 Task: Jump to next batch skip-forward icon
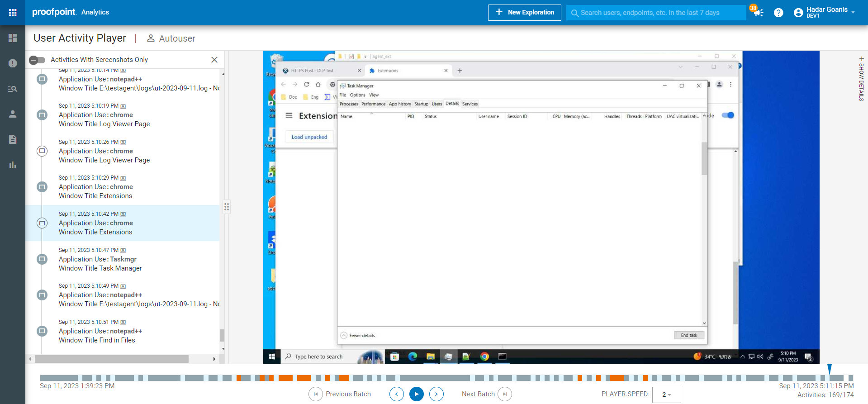[x=505, y=394]
